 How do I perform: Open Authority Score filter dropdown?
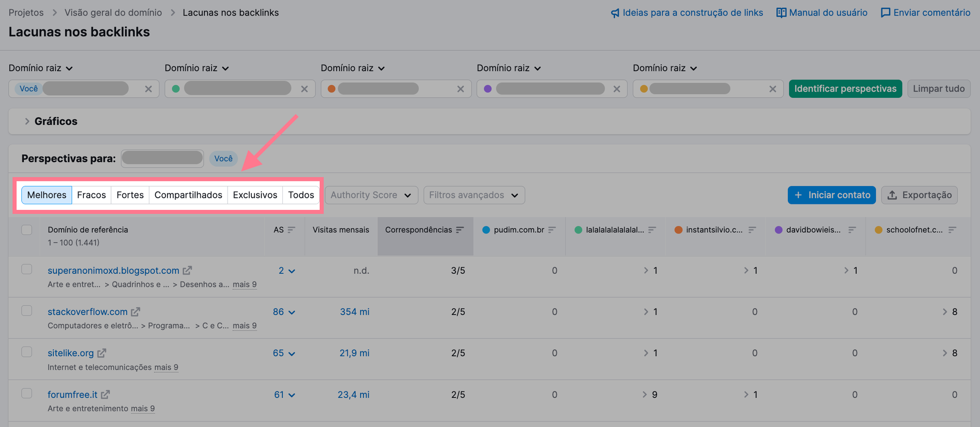(x=371, y=195)
